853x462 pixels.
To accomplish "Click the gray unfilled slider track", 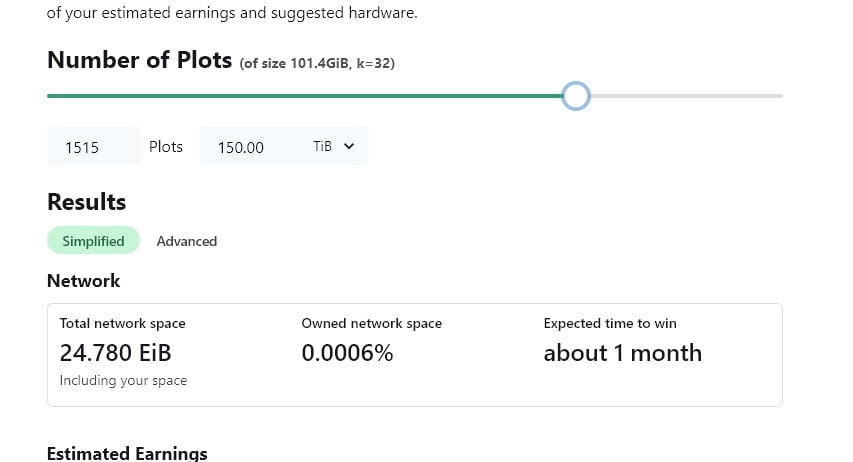I will coord(687,96).
